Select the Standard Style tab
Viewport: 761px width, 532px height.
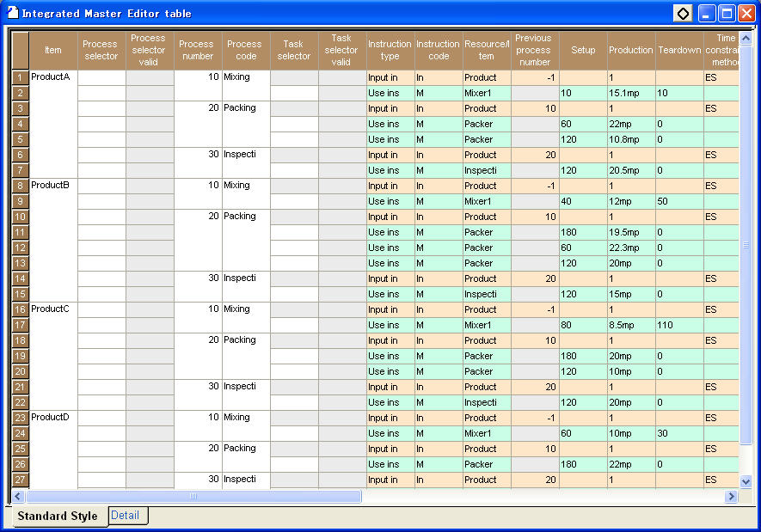[x=58, y=516]
